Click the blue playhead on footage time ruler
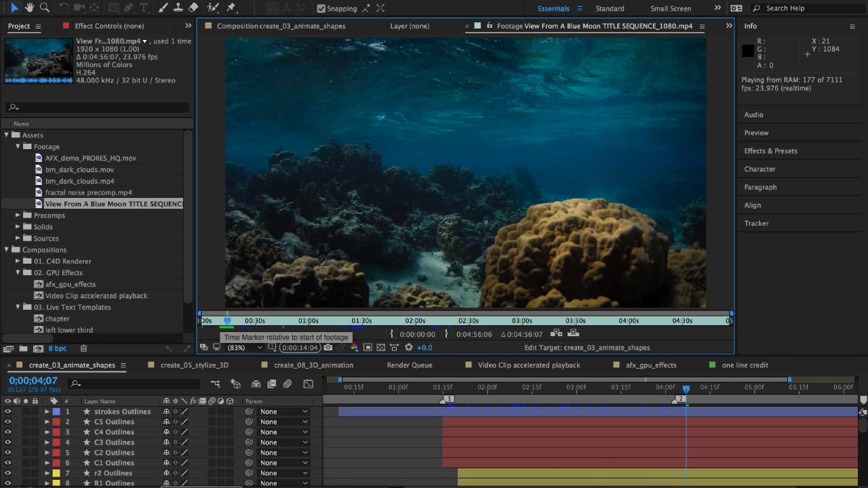Screen dimensions: 868x488 227,321
